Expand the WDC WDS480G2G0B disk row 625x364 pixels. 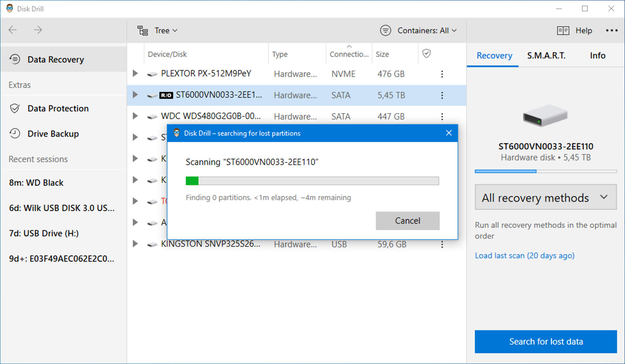[x=135, y=116]
